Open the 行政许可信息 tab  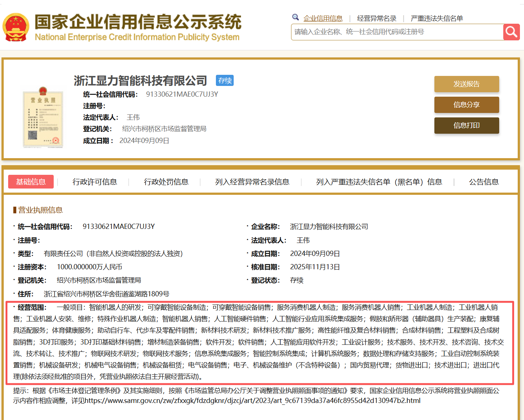pyautogui.click(x=95, y=182)
